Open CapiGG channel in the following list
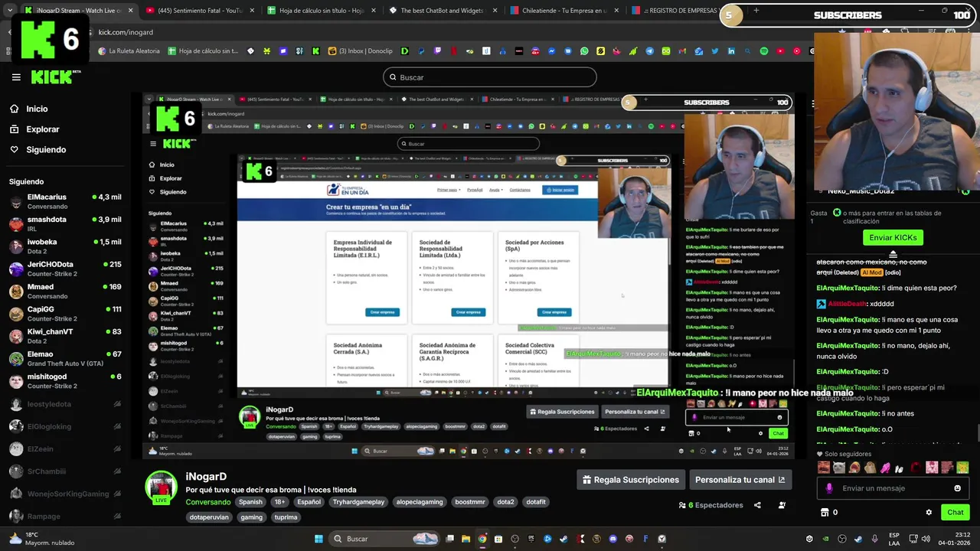980x551 pixels. (65, 314)
